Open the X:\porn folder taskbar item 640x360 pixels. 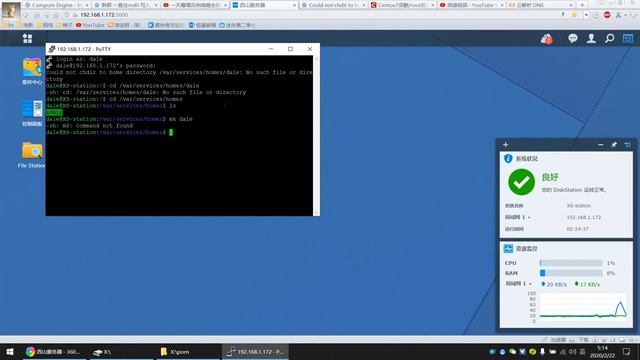189,351
